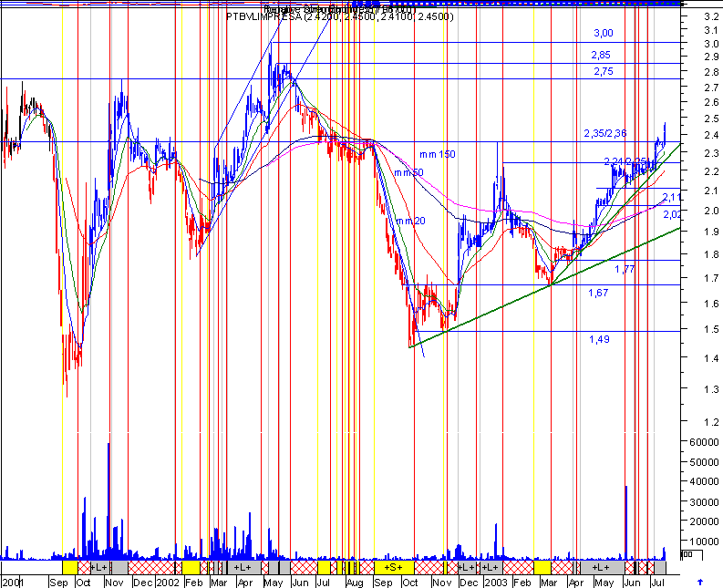
Task: Click the 10000 value on volume axis
Action: tap(704, 542)
